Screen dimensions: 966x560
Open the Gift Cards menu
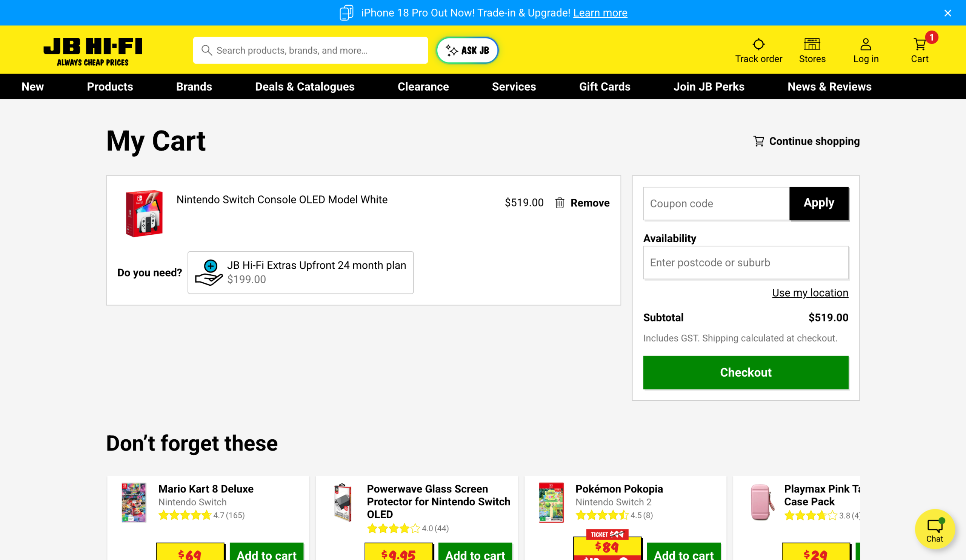point(605,87)
